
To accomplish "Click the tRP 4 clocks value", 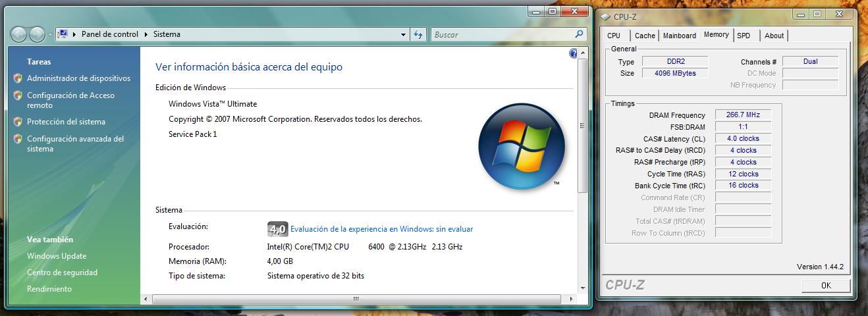I will [x=743, y=162].
